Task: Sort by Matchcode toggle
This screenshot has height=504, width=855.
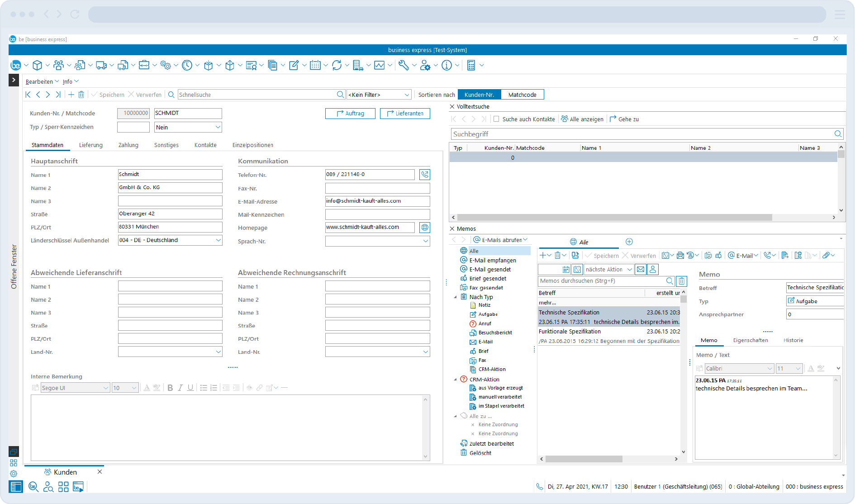Action: point(522,95)
